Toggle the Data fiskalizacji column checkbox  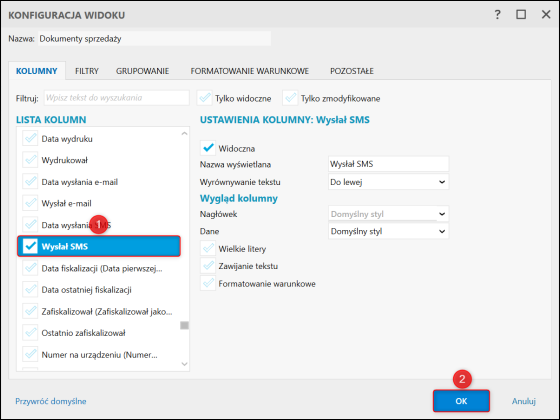tap(30, 268)
